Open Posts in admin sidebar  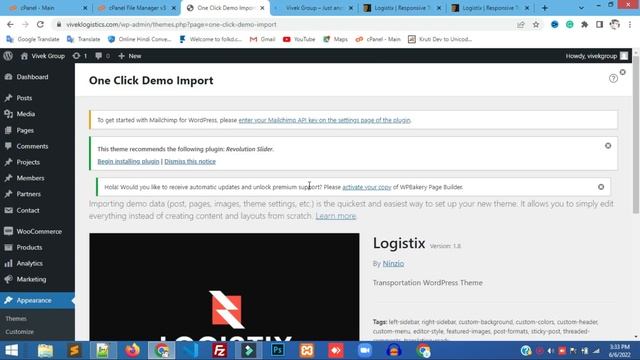pos(24,98)
